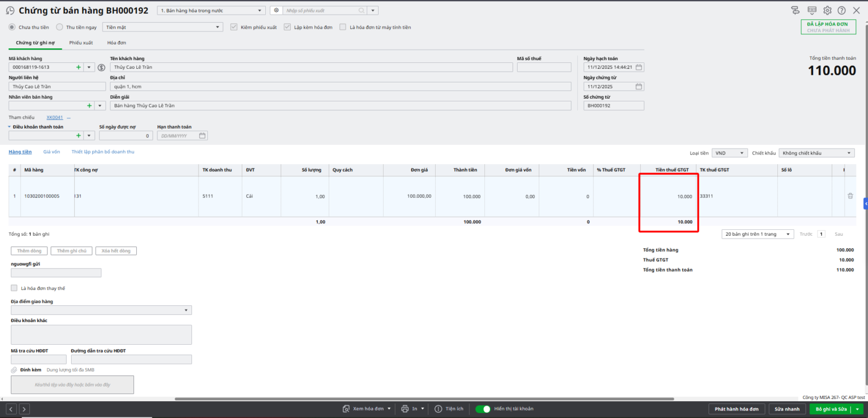The width and height of the screenshot is (868, 418).
Task: Open the Loại tiền VND dropdown
Action: 730,153
